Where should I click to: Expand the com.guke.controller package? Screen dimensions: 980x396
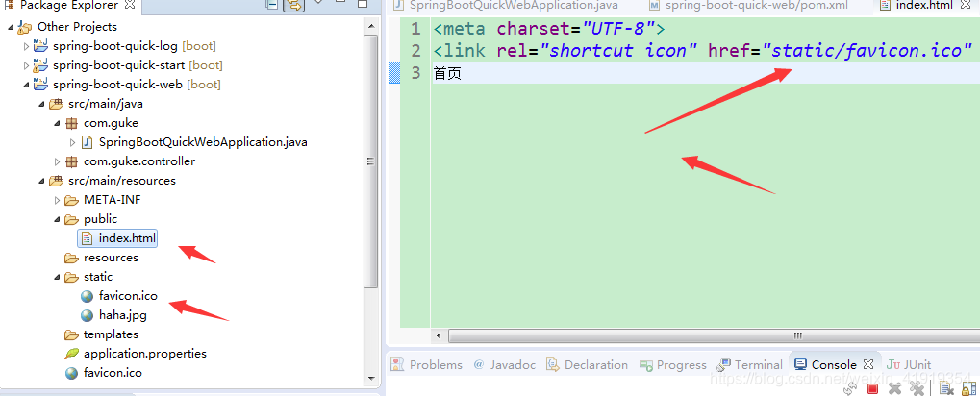pos(57,161)
